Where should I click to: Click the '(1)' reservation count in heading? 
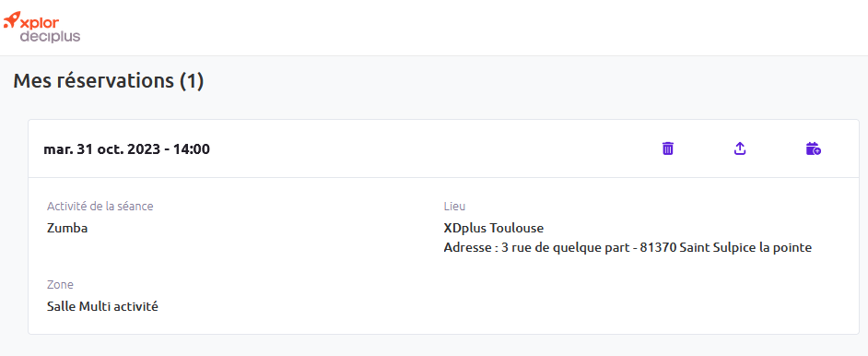(x=192, y=81)
